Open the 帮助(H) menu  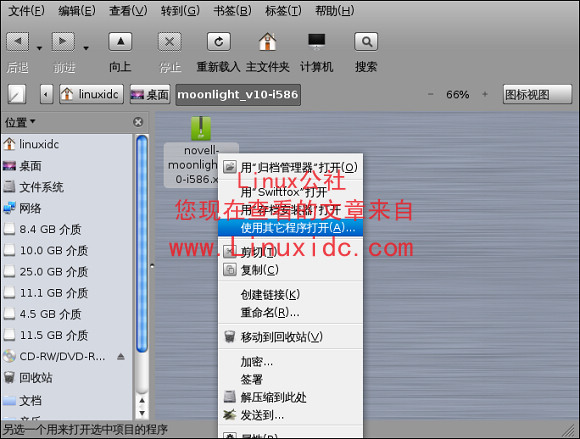pos(334,11)
